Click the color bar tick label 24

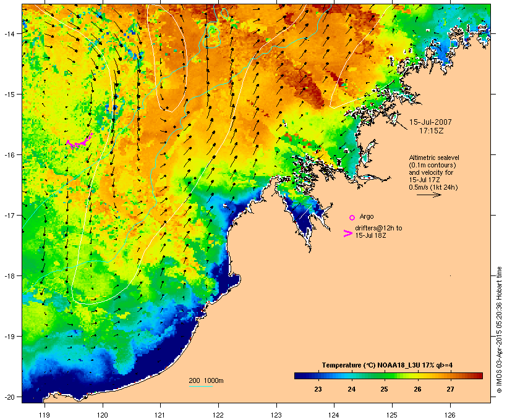(351, 389)
